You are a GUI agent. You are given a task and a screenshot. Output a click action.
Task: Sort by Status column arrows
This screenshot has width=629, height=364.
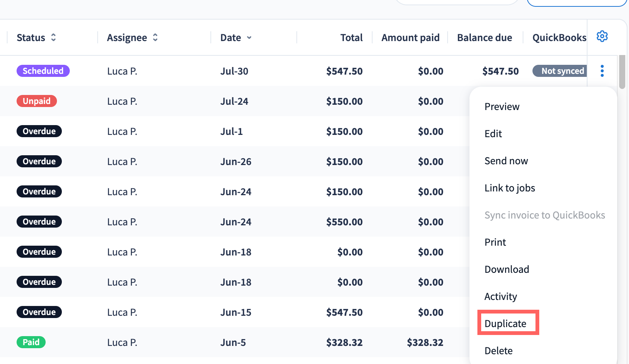54,37
